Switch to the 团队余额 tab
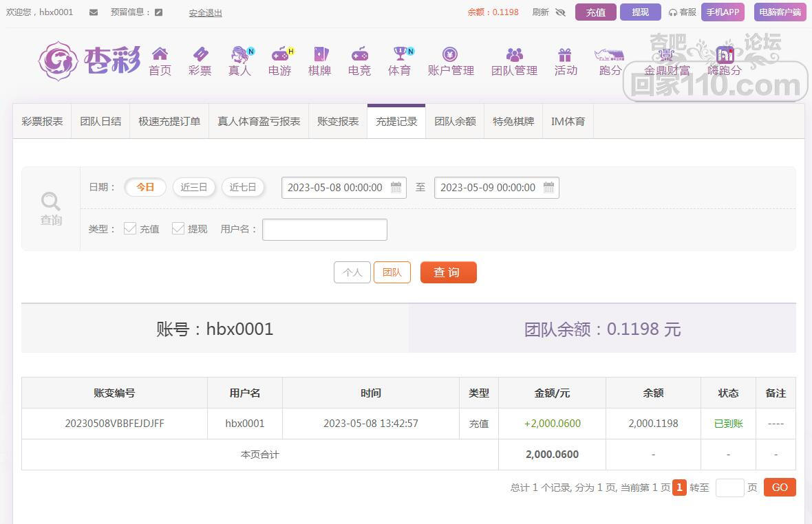Screen dimensions: 812x524 [455, 122]
